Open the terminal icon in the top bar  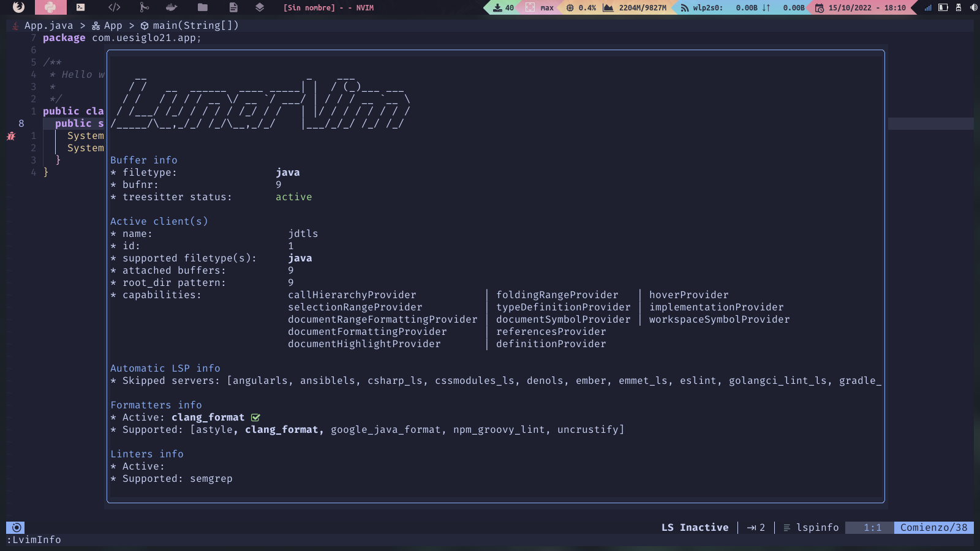(x=80, y=7)
